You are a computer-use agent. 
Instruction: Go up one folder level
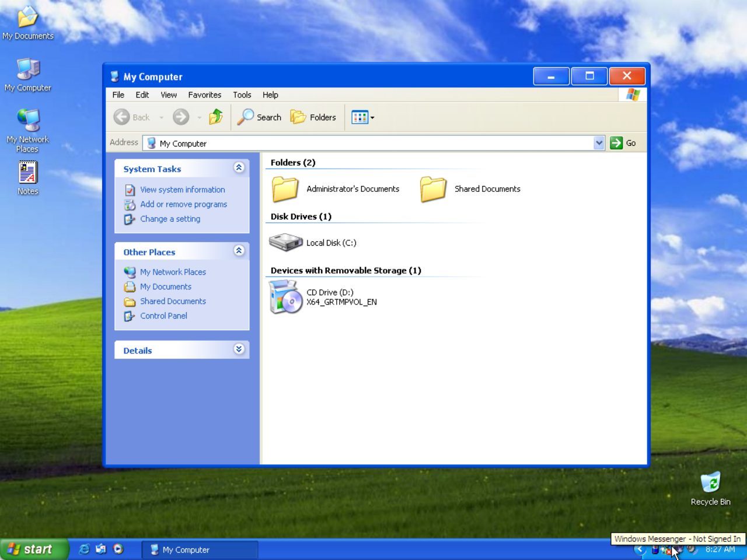click(x=216, y=117)
